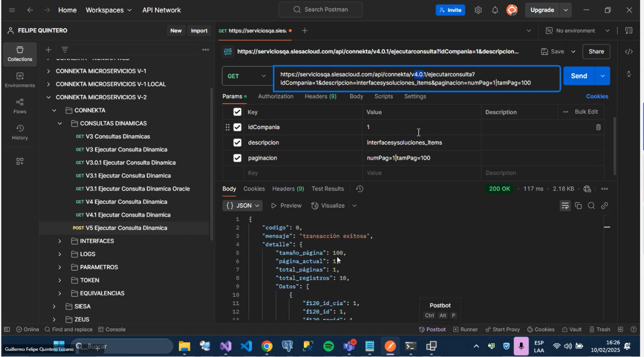
Task: Open the GET method dropdown
Action: tap(246, 76)
